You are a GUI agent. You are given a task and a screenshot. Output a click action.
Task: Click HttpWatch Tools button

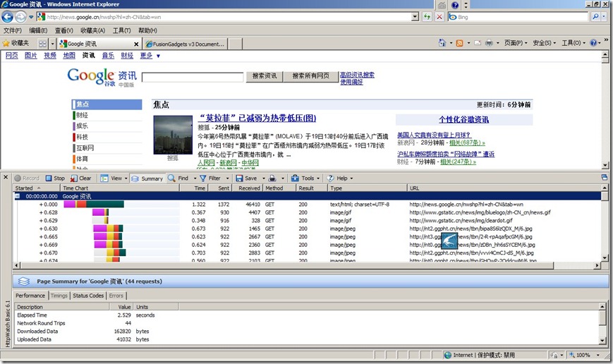point(303,178)
